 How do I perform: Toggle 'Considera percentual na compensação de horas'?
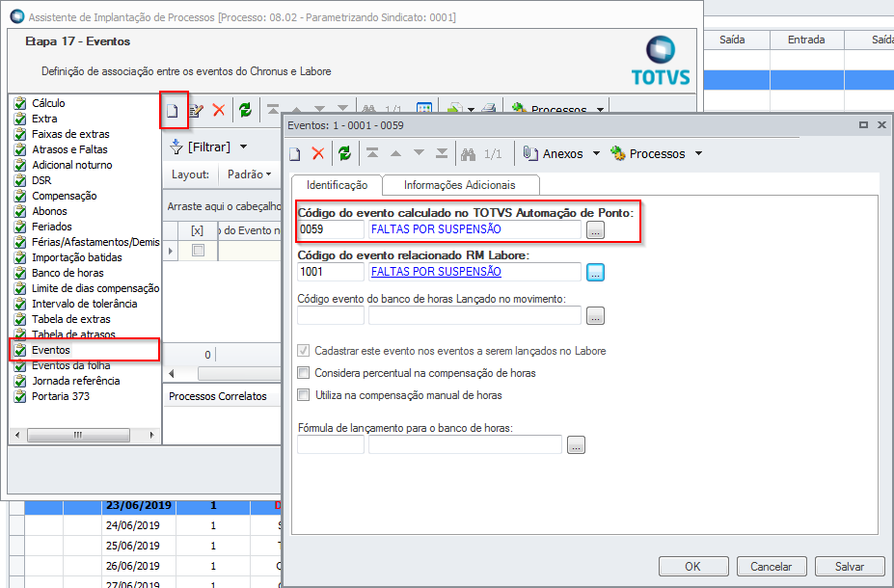(304, 373)
